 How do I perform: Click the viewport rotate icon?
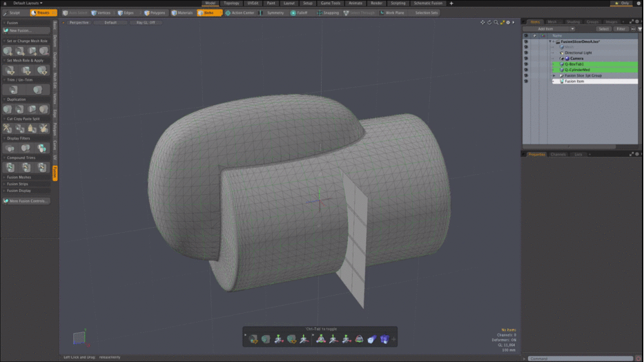coord(489,22)
